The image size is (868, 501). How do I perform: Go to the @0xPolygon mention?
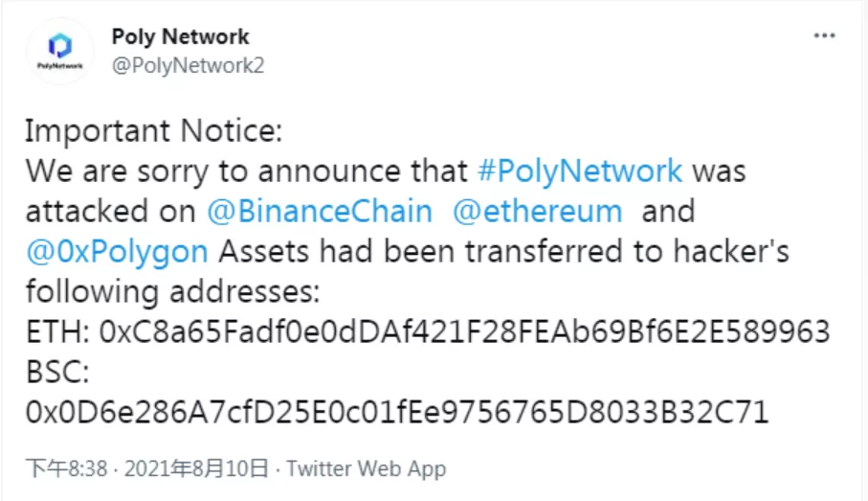pyautogui.click(x=117, y=252)
